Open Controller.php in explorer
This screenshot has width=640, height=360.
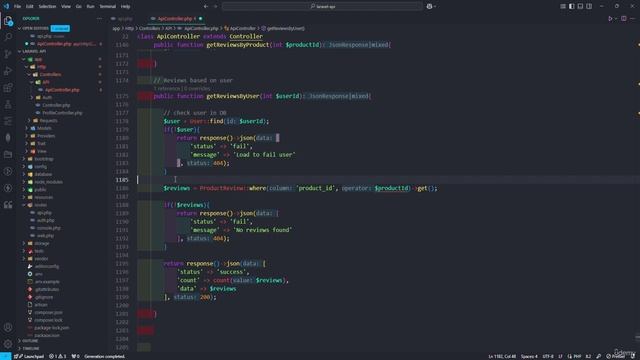point(56,105)
